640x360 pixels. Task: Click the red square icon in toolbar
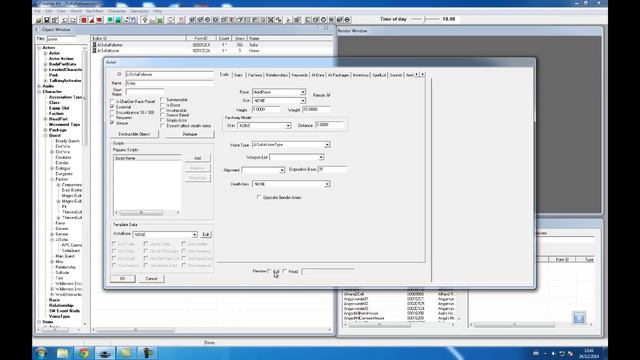click(x=84, y=20)
